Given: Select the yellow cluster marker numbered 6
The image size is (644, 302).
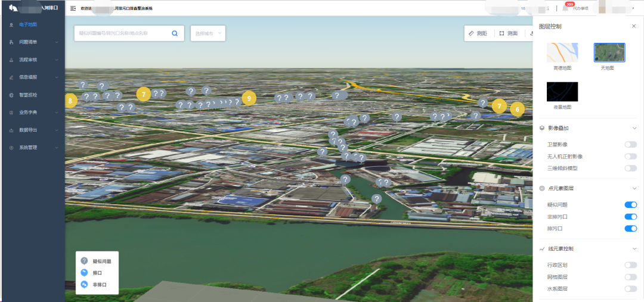Looking at the screenshot, I should (518, 110).
